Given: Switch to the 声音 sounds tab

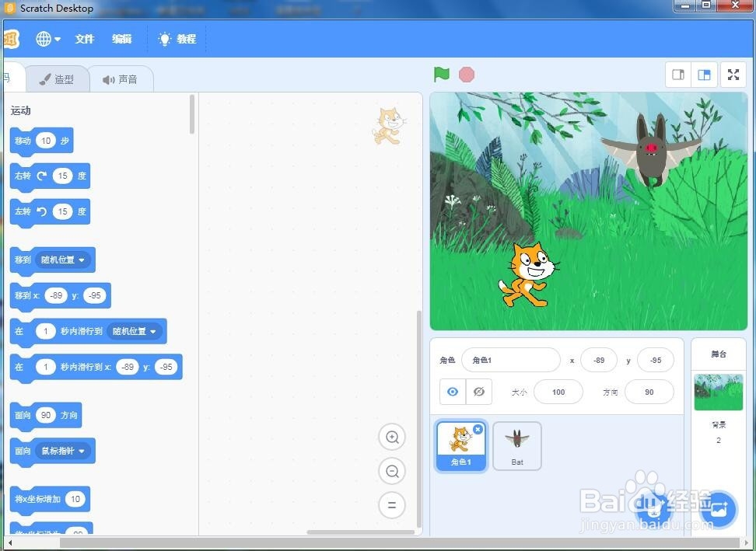Looking at the screenshot, I should 121,79.
